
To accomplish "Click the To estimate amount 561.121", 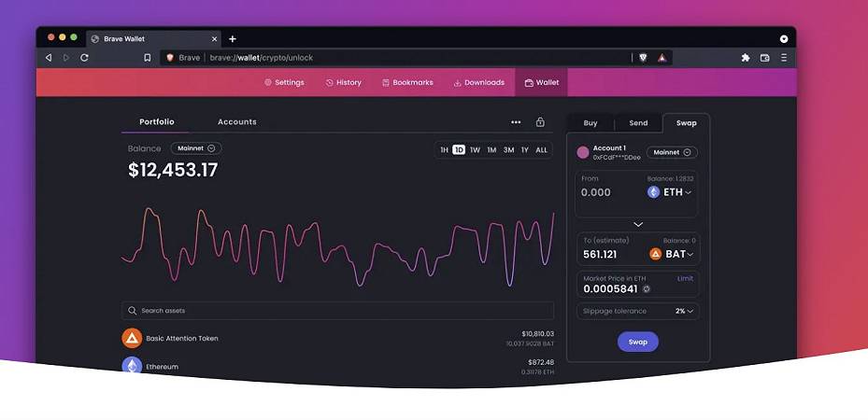I will coord(600,254).
